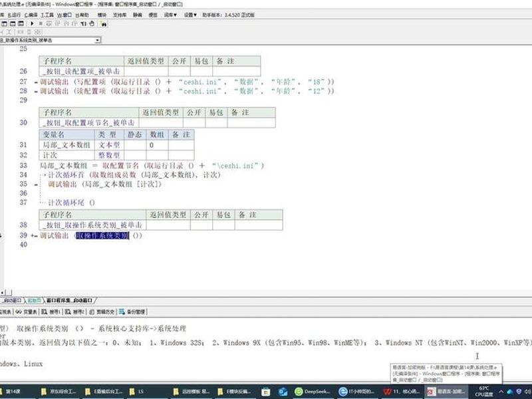The image size is (532, 399).
Task: Open the H.帮助 menu
Action: (82, 15)
